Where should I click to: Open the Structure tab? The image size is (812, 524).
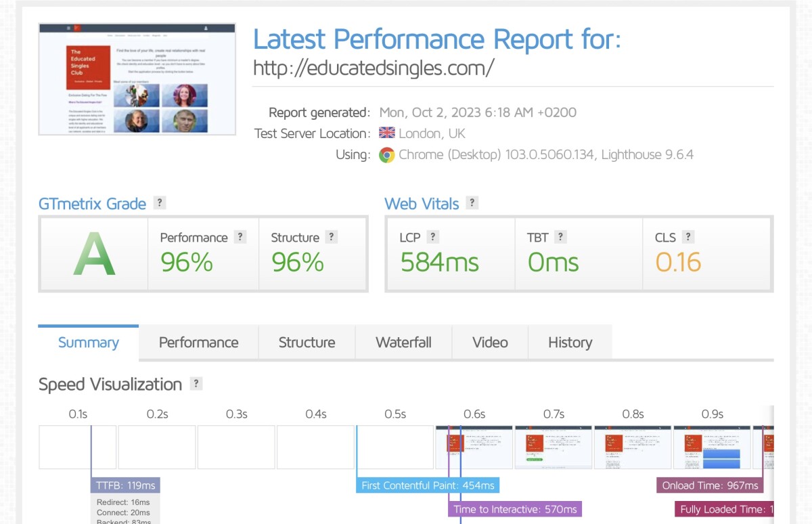[x=307, y=343]
